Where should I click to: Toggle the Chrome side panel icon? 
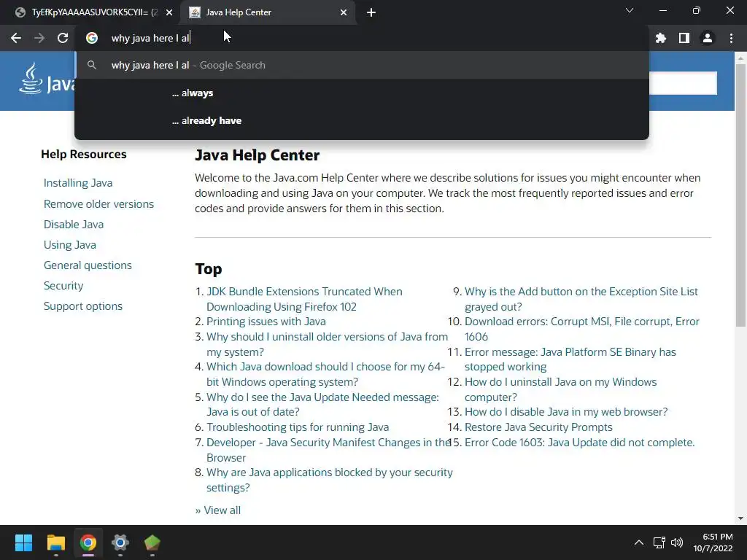coord(684,38)
